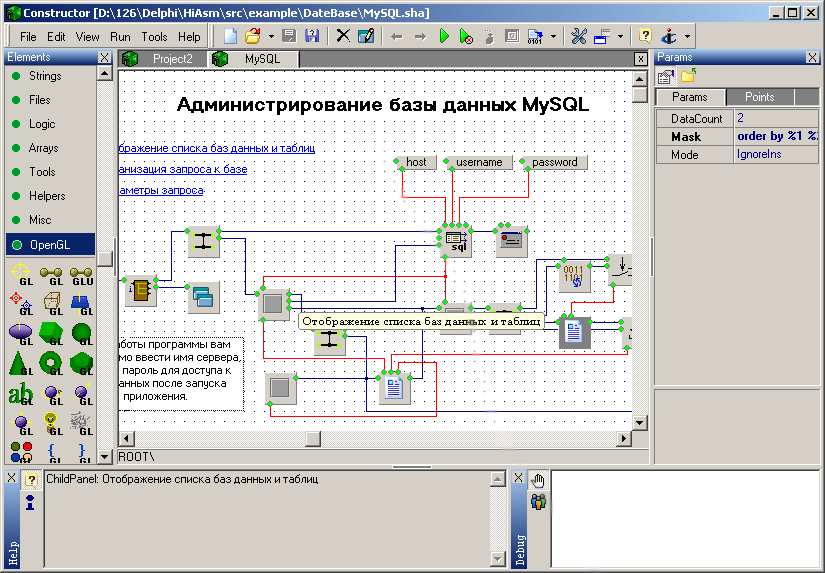The image size is (825, 573).
Task: Pick the yellow crosshair GL element
Action: coord(21,274)
